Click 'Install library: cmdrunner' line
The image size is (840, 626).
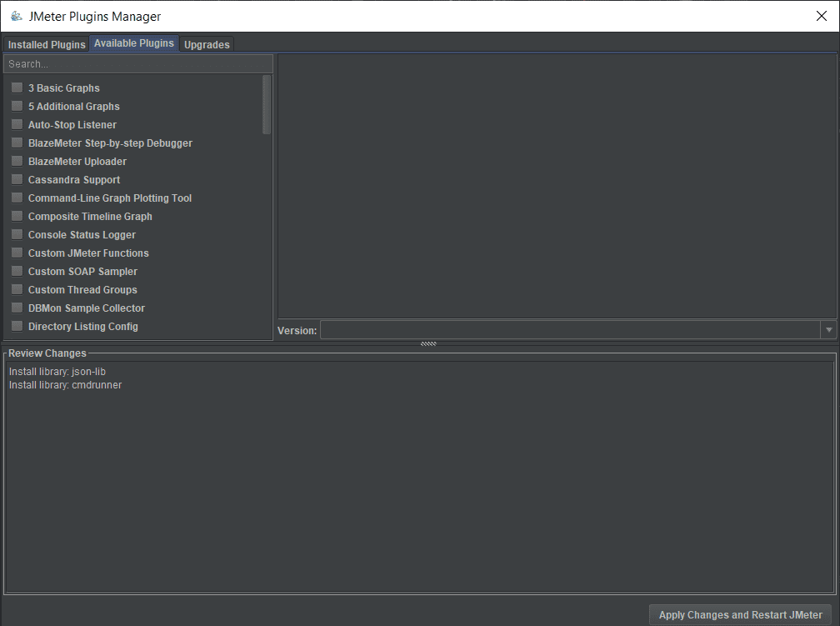(65, 385)
